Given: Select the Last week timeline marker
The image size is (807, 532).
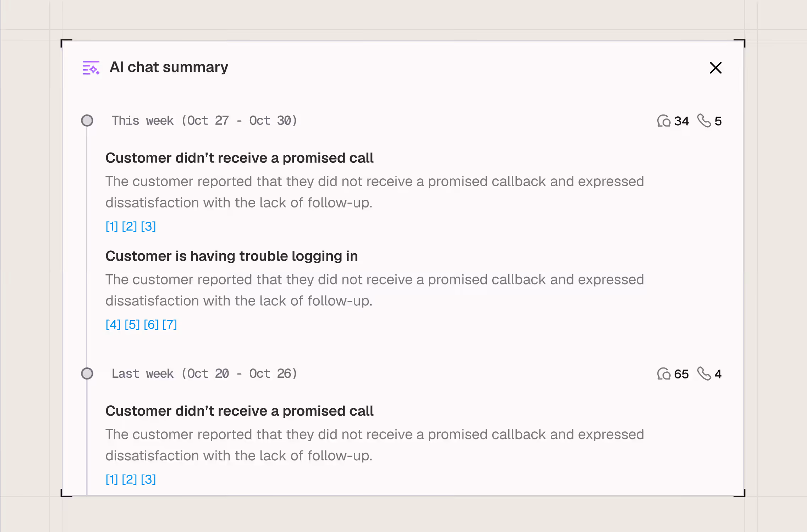Looking at the screenshot, I should [87, 373].
